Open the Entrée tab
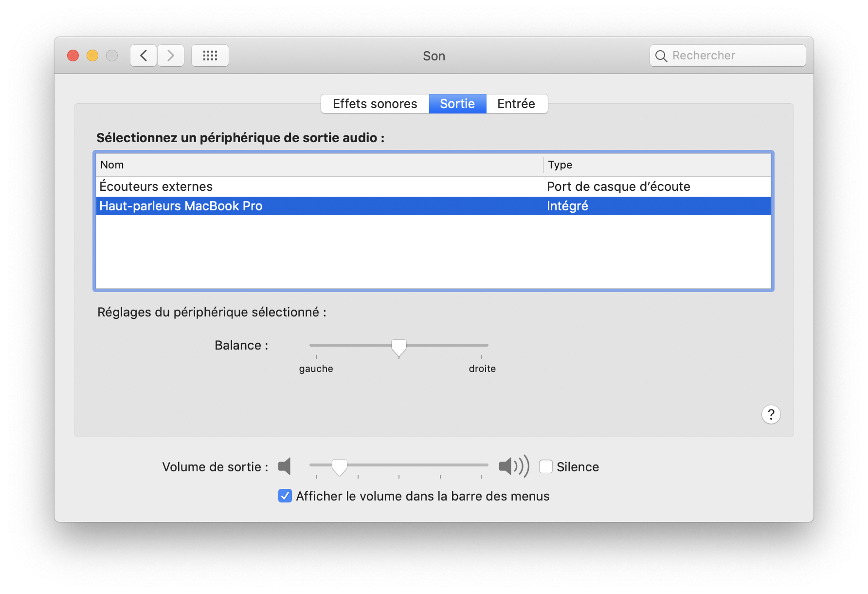Image resolution: width=868 pixels, height=594 pixels. tap(516, 104)
